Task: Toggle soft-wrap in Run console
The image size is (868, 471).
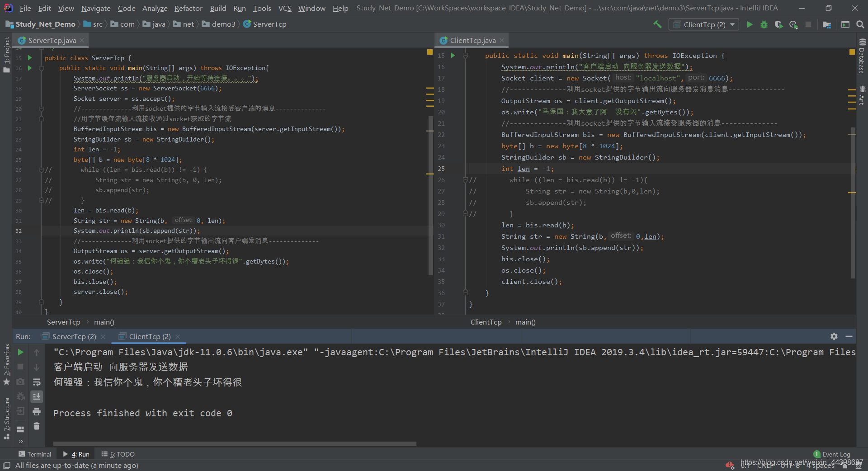Action: click(37, 382)
